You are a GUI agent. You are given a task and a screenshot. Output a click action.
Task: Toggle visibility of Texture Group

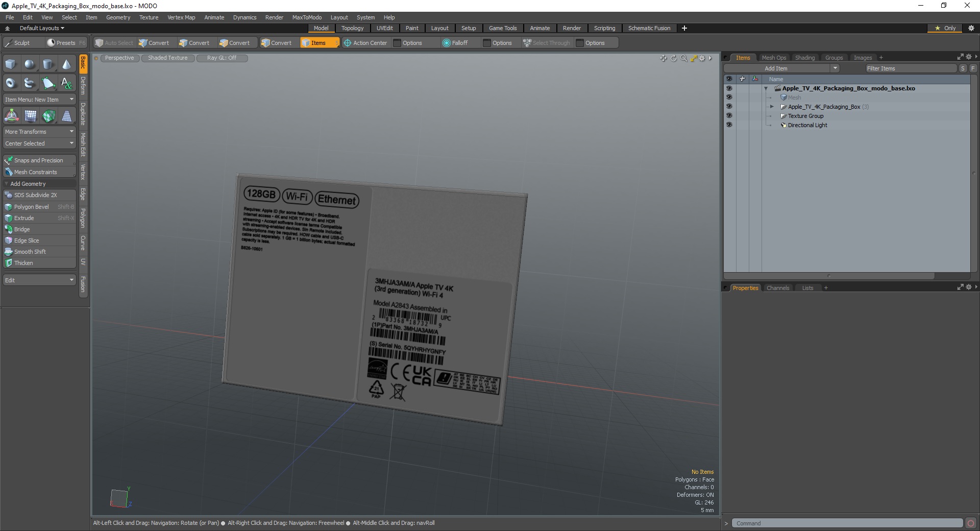pos(729,116)
